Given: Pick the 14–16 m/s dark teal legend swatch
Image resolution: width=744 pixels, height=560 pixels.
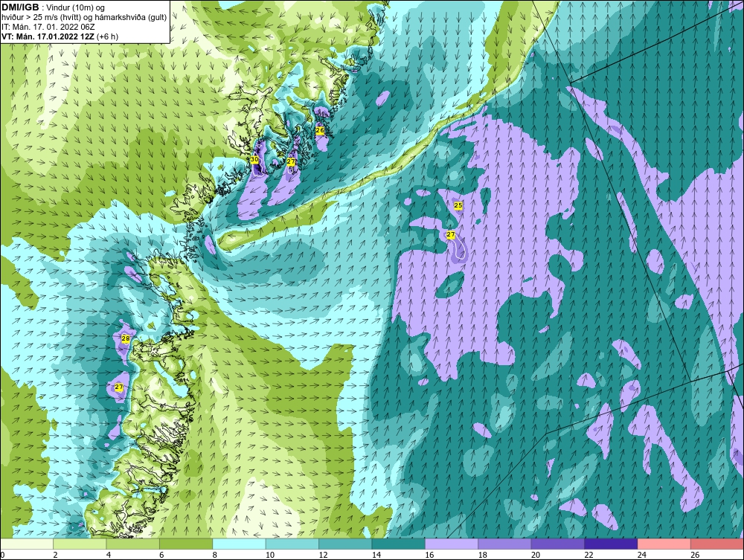Looking at the screenshot, I should (399, 544).
